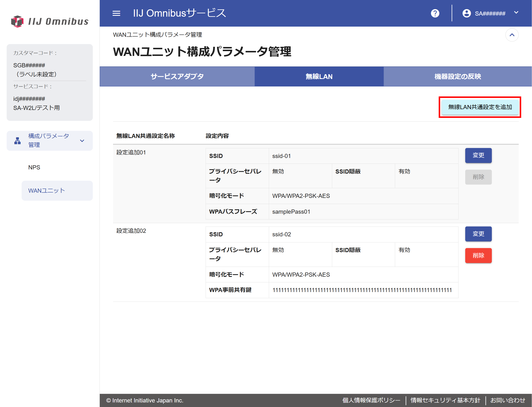Screen dimensions: 532x407
Task: Click the ssid-01 value cell
Action: 363,156
